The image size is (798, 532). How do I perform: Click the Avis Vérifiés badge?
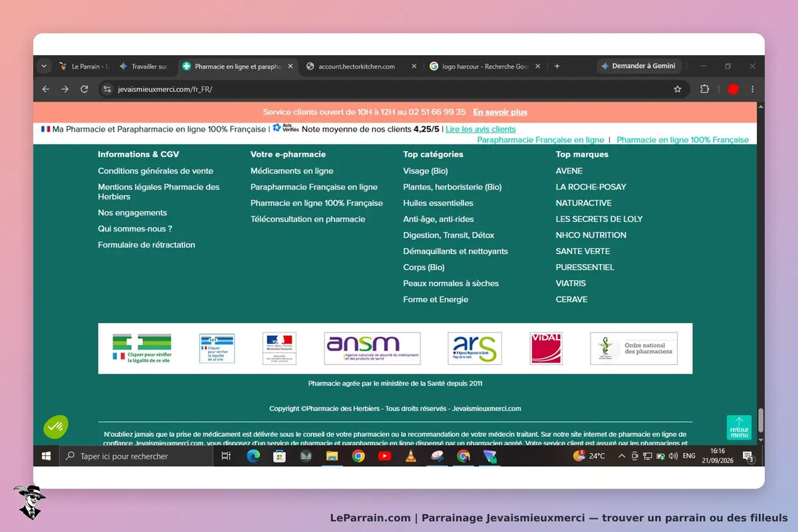click(x=286, y=128)
